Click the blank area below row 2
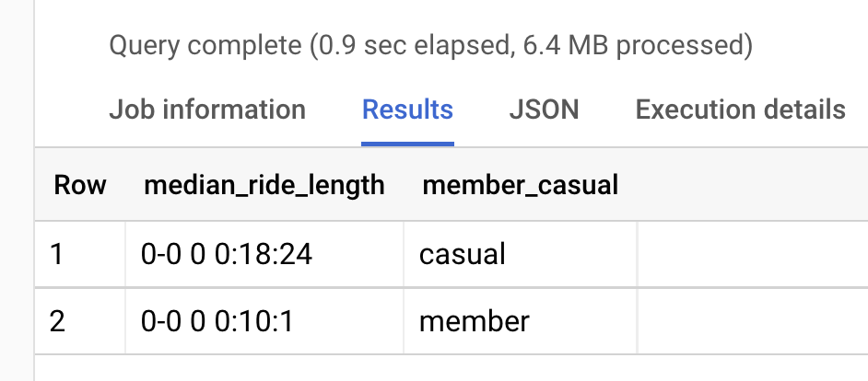 tap(452, 368)
